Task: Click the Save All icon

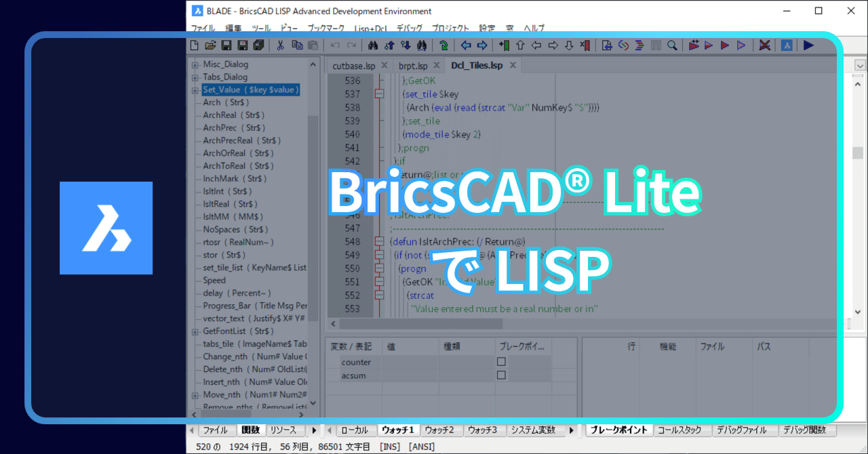Action: pos(258,45)
